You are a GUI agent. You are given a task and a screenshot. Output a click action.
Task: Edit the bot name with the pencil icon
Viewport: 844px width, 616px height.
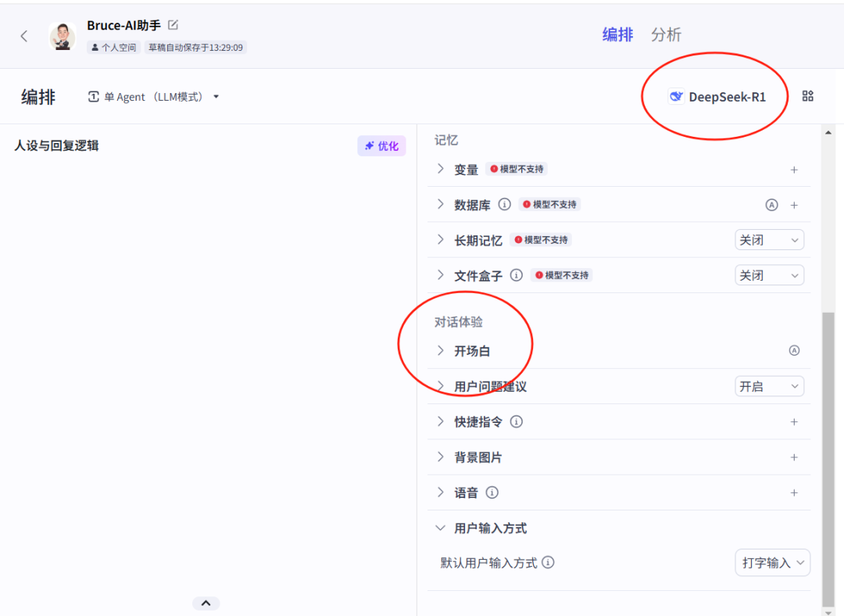pos(173,25)
